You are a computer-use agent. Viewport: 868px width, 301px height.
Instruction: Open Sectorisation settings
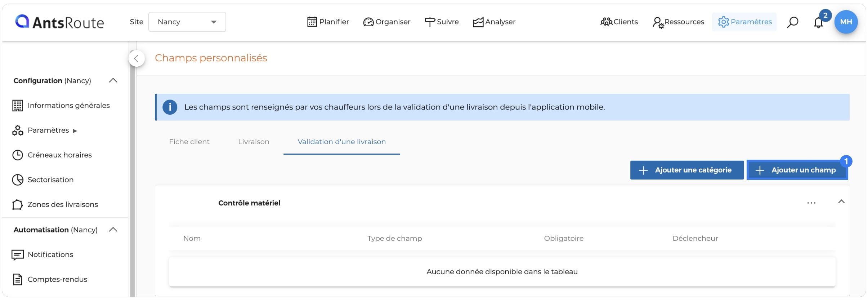pos(51,180)
